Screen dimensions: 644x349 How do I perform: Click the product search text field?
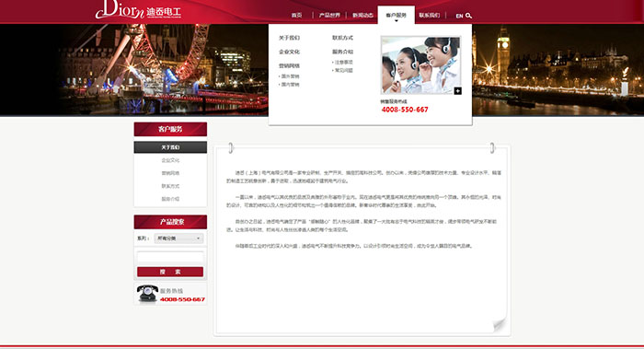coord(170,257)
